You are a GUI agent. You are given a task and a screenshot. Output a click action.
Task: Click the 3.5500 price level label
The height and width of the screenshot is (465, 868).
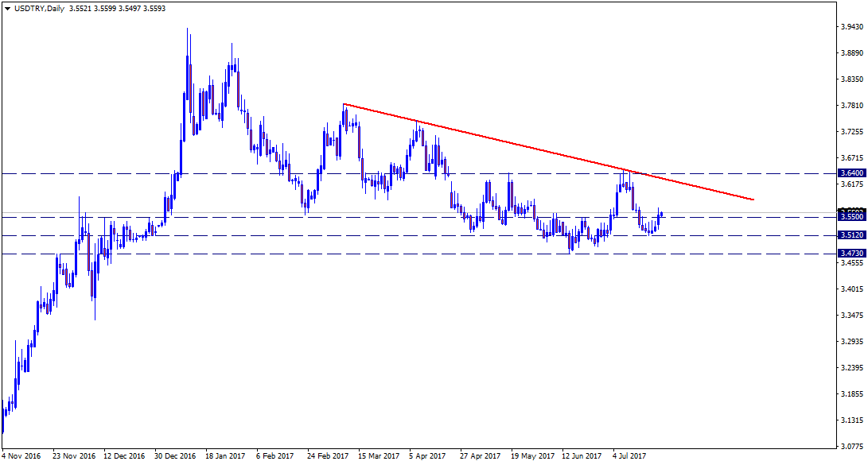(851, 216)
